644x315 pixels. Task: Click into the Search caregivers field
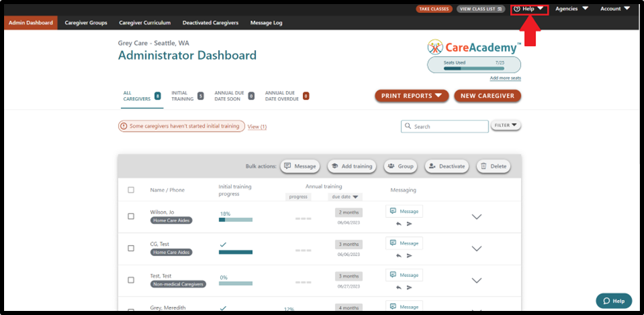(445, 126)
